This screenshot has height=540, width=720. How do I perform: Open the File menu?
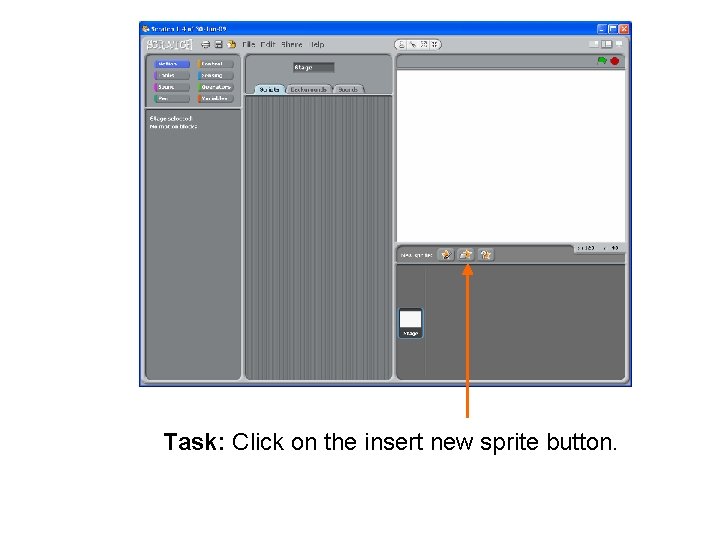248,45
